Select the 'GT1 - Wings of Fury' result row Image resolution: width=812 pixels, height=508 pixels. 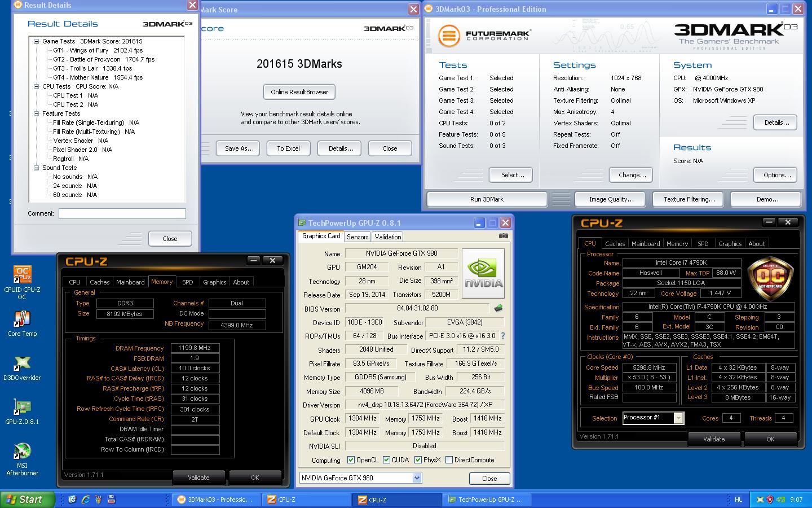(98, 50)
